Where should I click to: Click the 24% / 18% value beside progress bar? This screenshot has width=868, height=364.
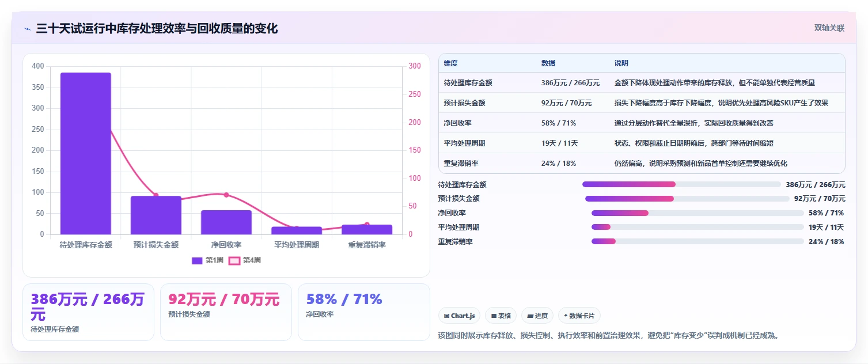tap(826, 242)
